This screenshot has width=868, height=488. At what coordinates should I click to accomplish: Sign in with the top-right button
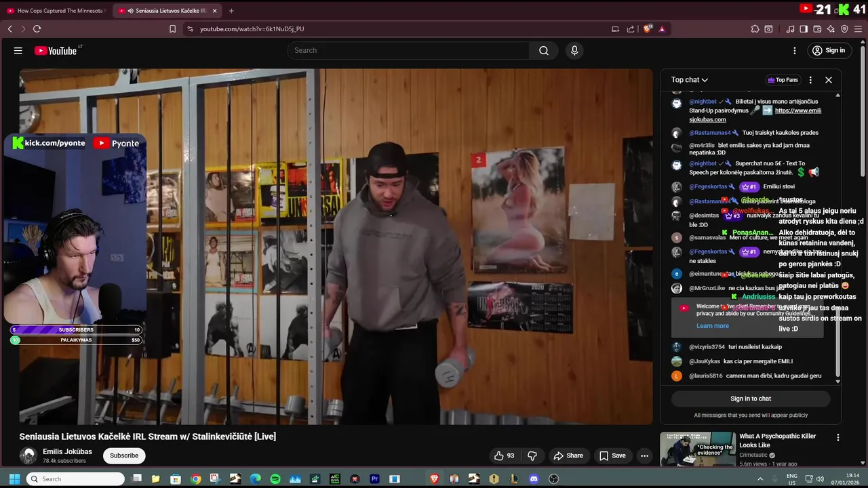pos(829,50)
